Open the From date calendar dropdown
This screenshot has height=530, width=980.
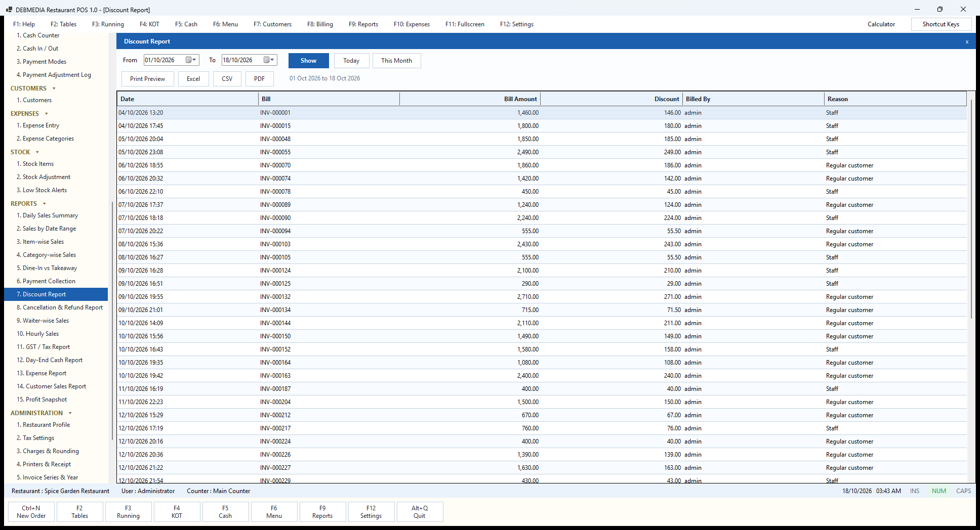[191, 60]
